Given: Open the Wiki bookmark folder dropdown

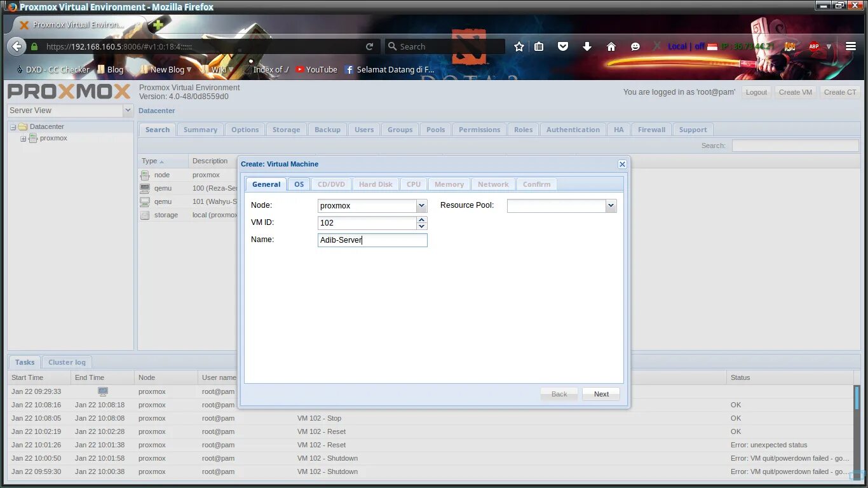Looking at the screenshot, I should 231,70.
